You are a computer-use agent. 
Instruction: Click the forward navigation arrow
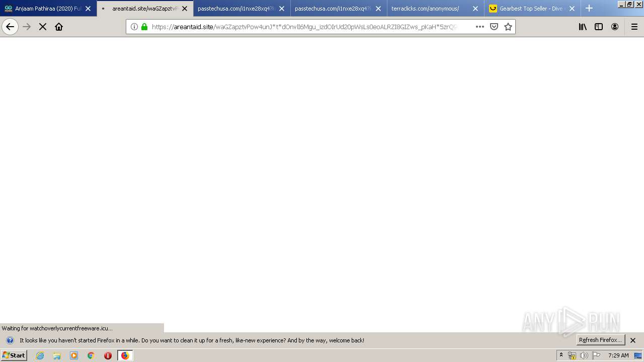(x=27, y=27)
